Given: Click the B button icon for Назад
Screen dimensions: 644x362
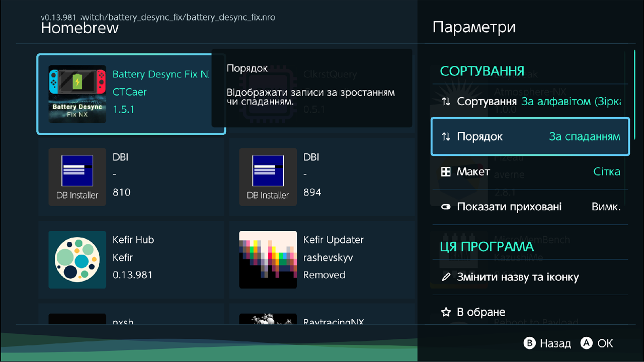Looking at the screenshot, I should [530, 343].
